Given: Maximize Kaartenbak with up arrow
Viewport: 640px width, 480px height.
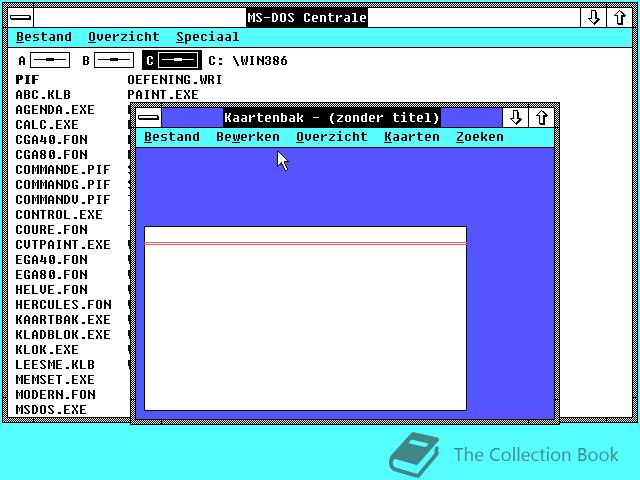Looking at the screenshot, I should point(542,118).
